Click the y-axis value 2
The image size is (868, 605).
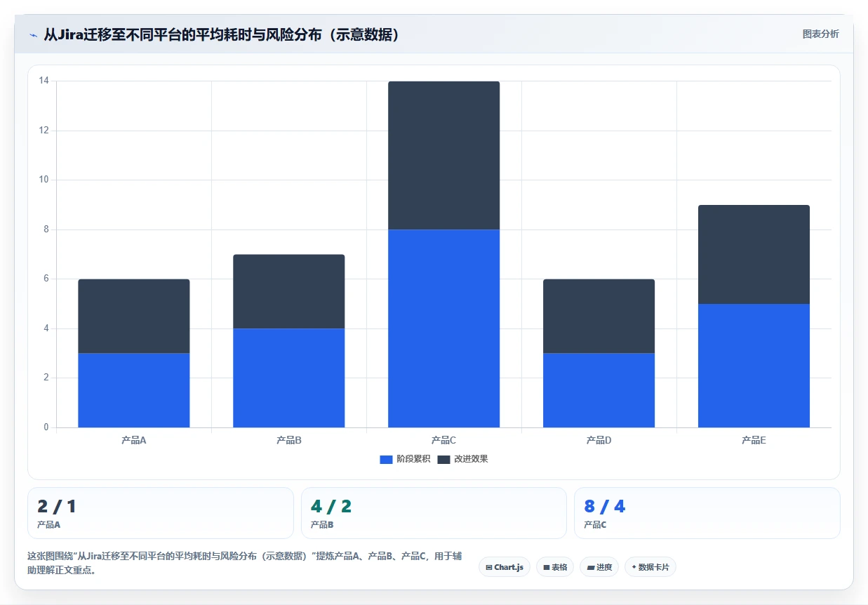click(x=46, y=378)
